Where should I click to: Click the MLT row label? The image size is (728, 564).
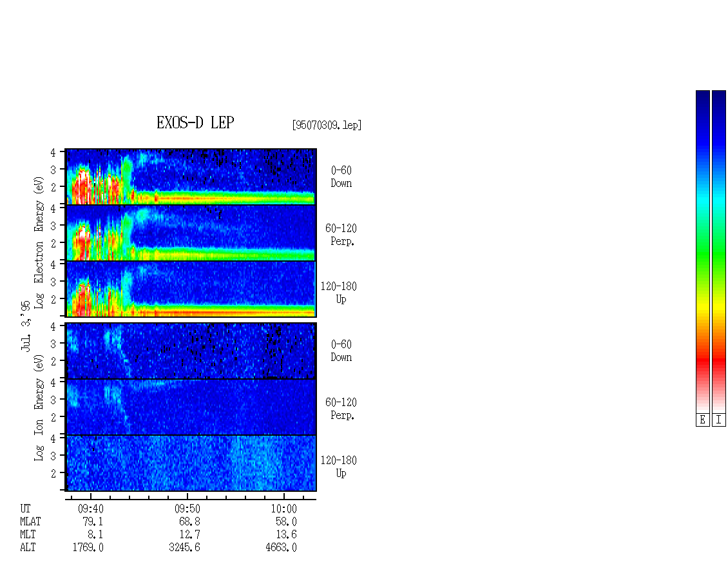(x=28, y=535)
